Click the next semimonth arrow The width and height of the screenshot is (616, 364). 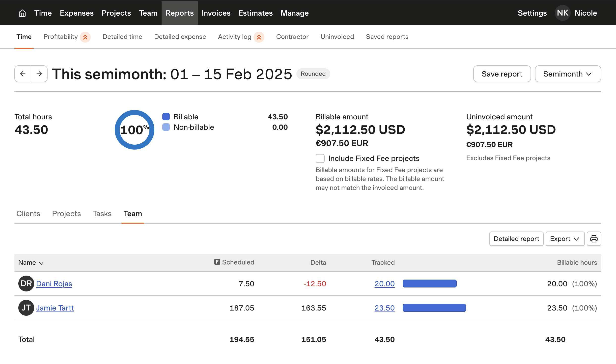pyautogui.click(x=39, y=74)
